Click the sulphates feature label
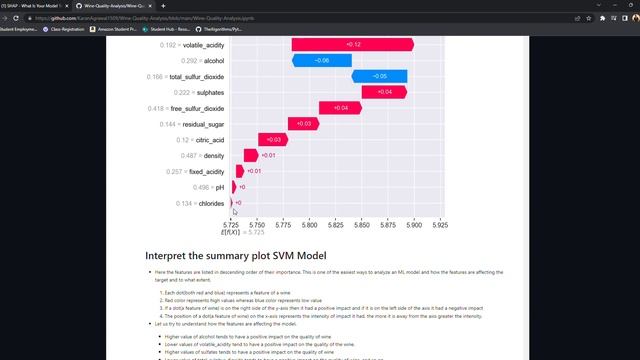Image resolution: width=640 pixels, height=360 pixels. coord(210,93)
